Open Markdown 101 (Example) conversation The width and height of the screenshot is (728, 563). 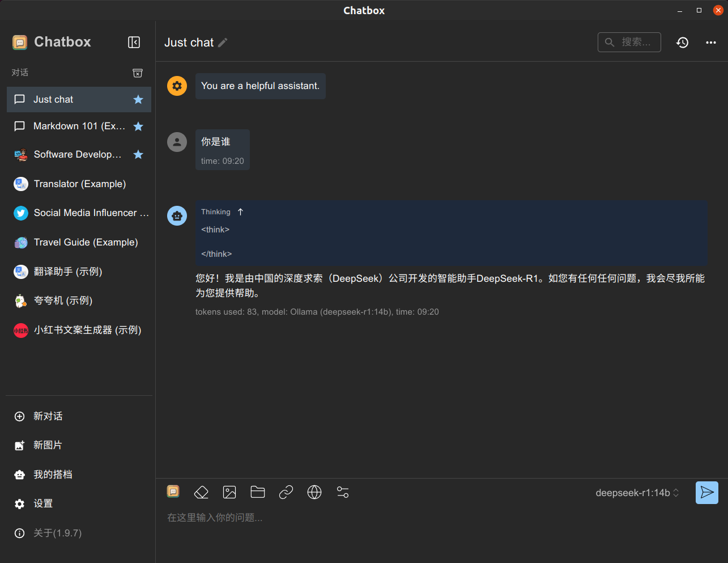click(79, 126)
